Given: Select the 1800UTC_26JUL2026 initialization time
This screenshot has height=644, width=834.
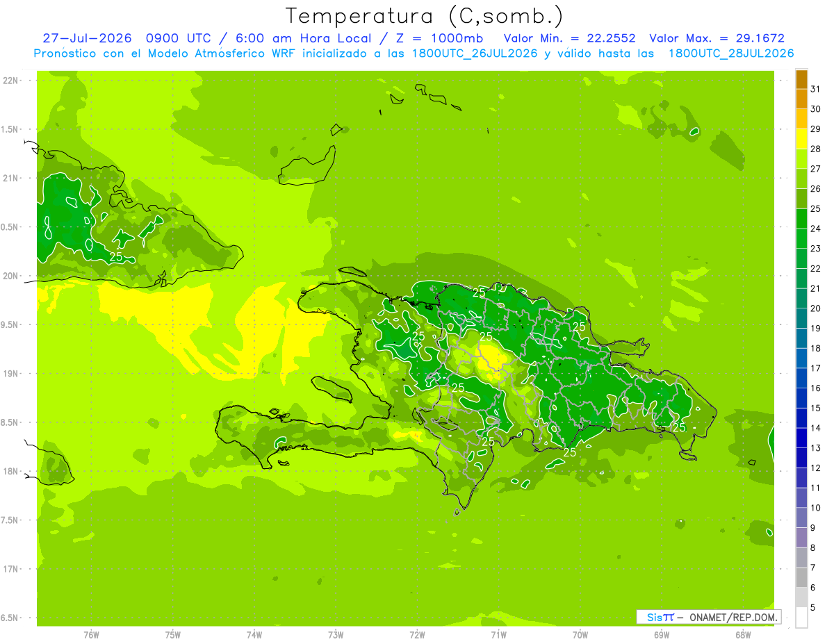Looking at the screenshot, I should pos(475,53).
